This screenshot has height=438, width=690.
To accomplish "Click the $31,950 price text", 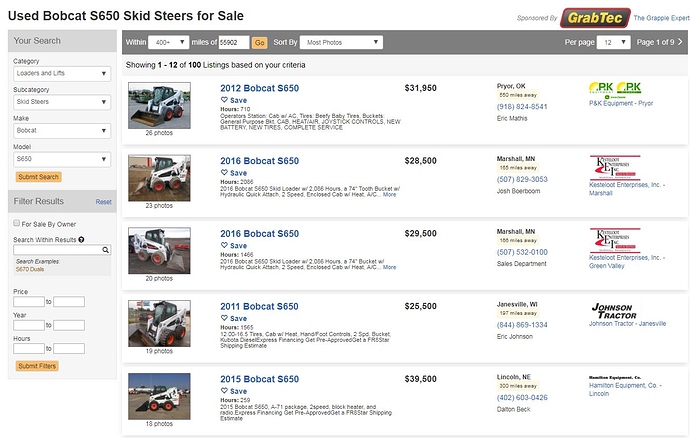I will (421, 88).
